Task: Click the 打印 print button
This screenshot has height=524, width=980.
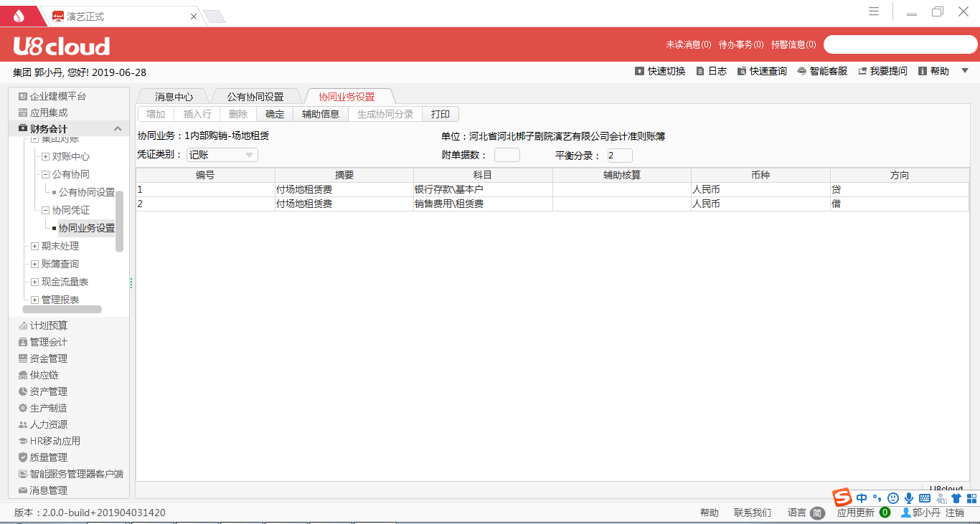Action: [440, 114]
